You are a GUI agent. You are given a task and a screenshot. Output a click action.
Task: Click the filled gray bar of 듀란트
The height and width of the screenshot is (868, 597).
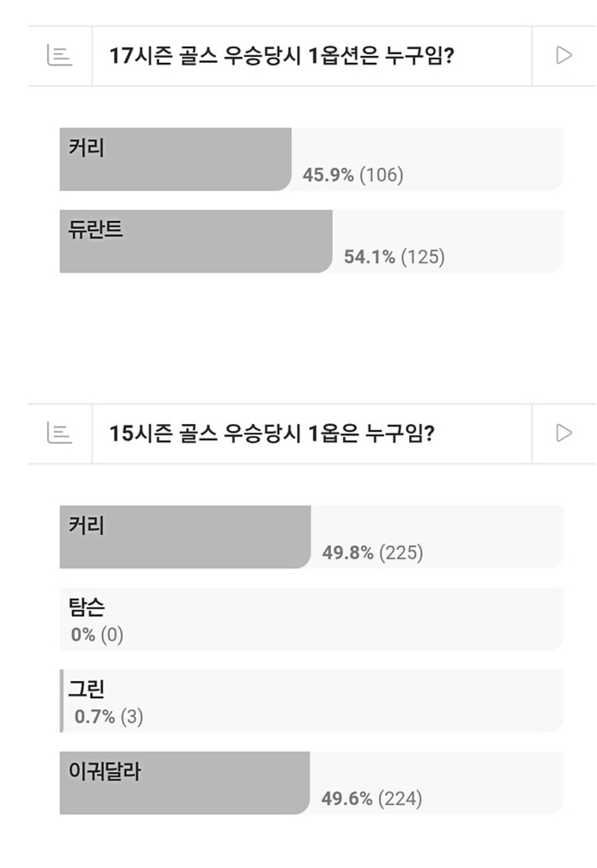pyautogui.click(x=196, y=241)
